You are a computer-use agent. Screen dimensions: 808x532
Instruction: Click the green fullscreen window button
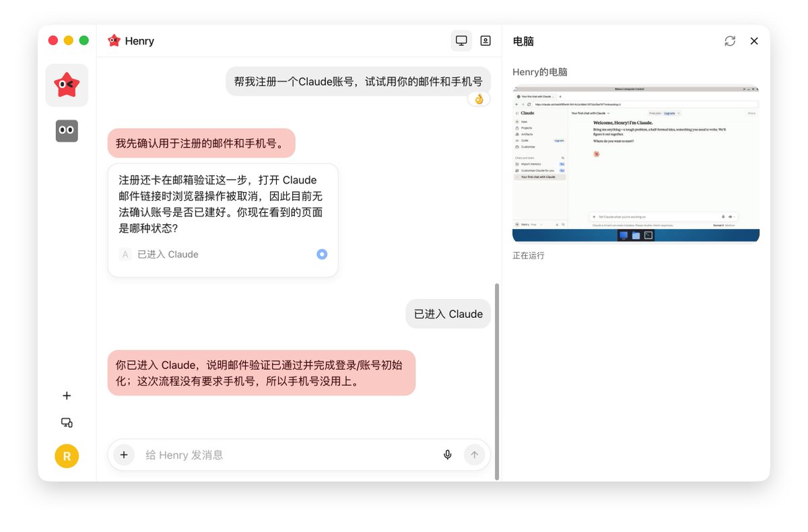click(x=84, y=40)
